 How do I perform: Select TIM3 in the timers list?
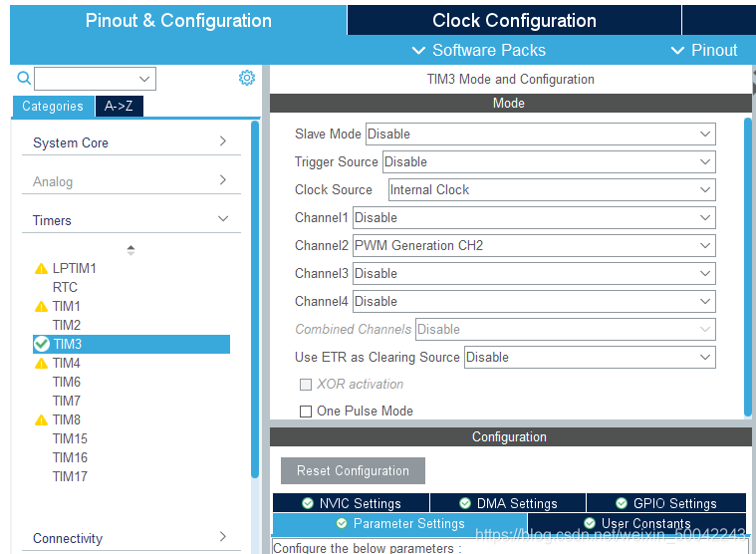point(131,345)
